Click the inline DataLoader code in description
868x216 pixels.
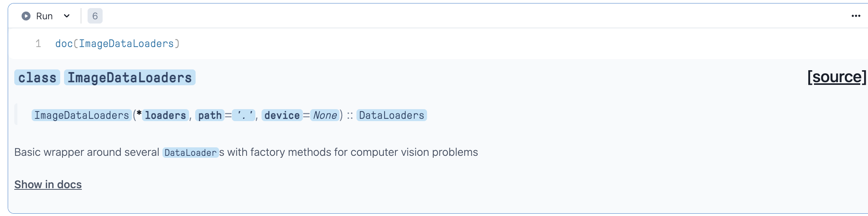190,153
